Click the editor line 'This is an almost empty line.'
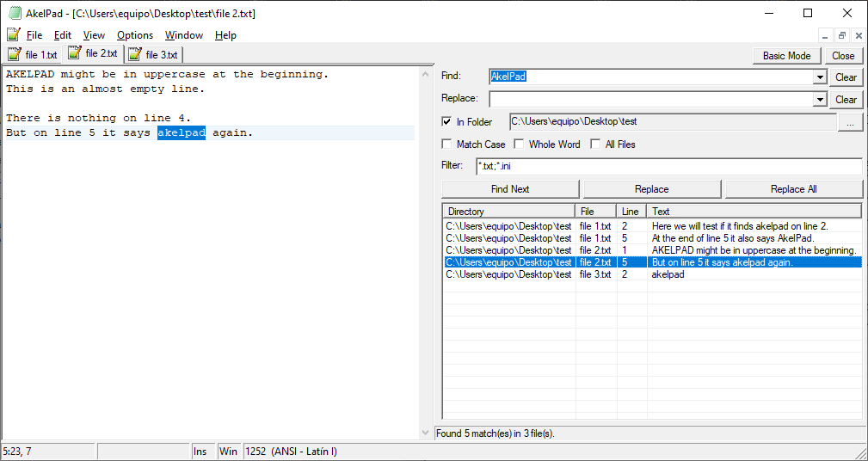The height and width of the screenshot is (461, 868). (x=105, y=89)
